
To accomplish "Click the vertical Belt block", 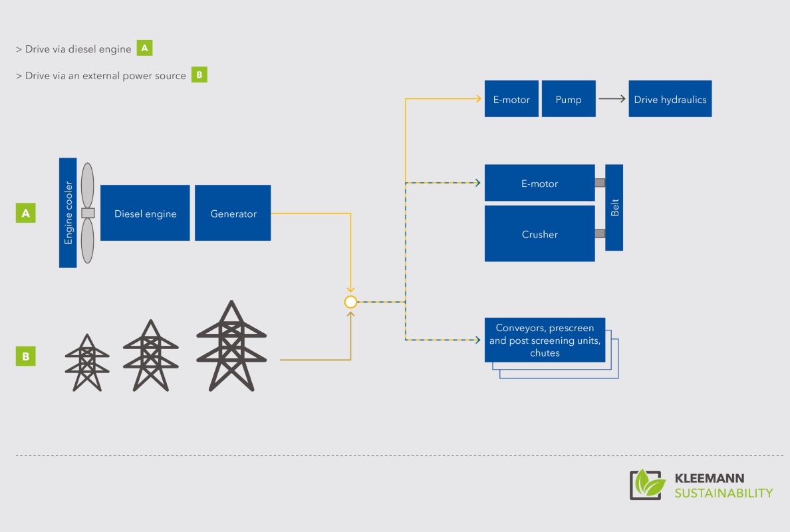I will pyautogui.click(x=614, y=207).
